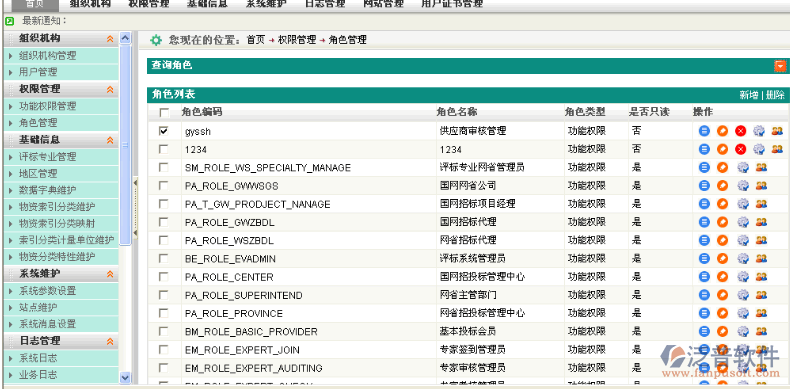The image size is (790, 389).
Task: Open 系统维护 in top menu bar
Action: click(x=266, y=4)
